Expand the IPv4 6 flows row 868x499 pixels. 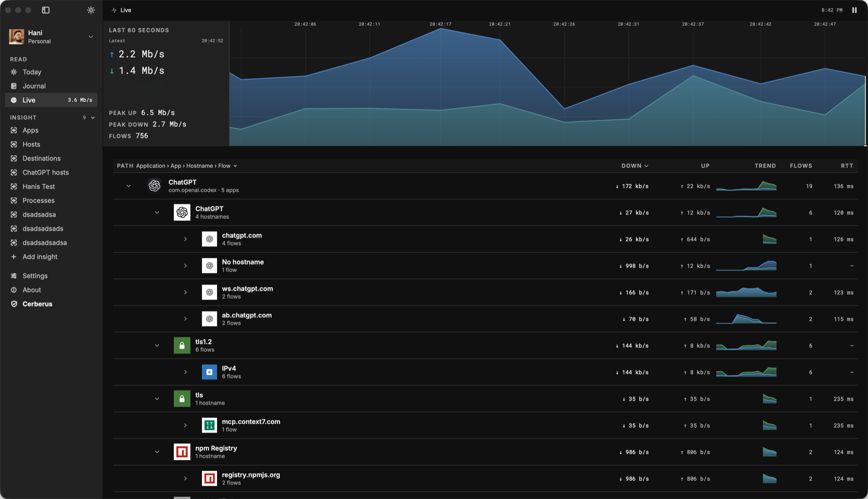185,372
